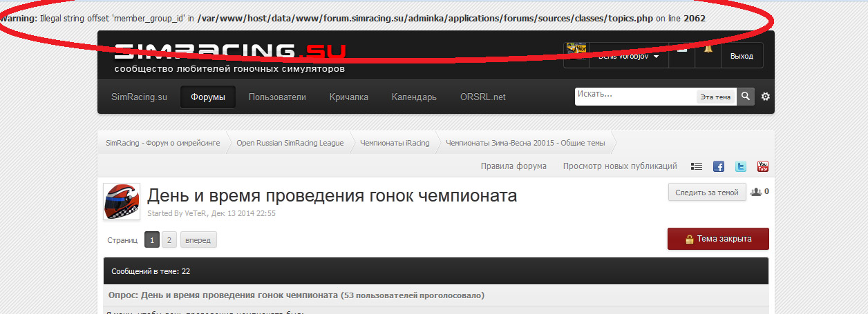Open notifications bell icon
This screenshot has width=868, height=314.
(708, 50)
